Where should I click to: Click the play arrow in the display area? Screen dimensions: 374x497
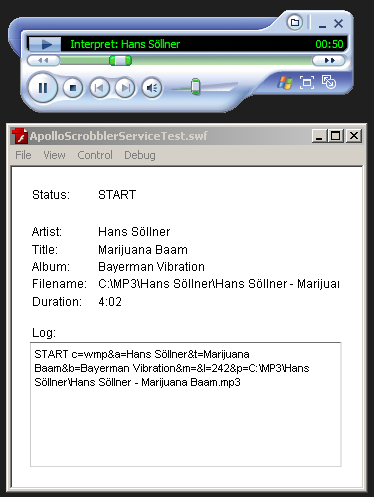(x=45, y=44)
